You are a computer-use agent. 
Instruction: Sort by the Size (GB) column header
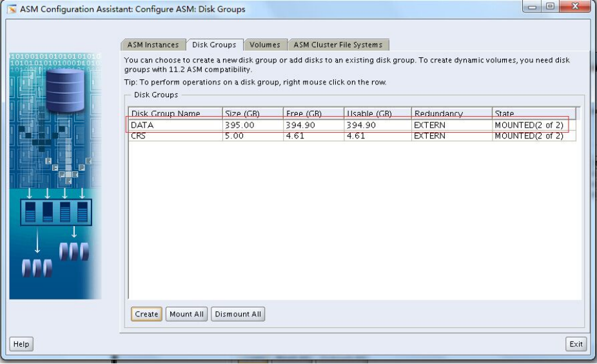[x=253, y=113]
